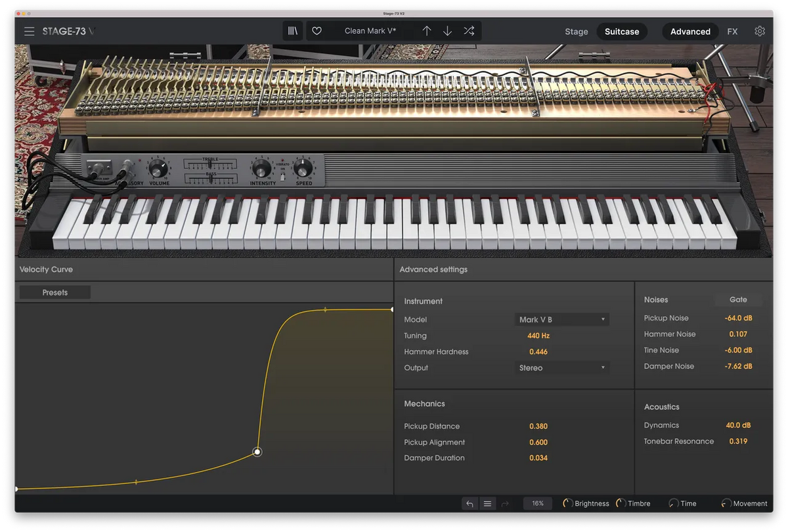Toggle the Vibrato on switch
The width and height of the screenshot is (788, 532).
pyautogui.click(x=282, y=175)
